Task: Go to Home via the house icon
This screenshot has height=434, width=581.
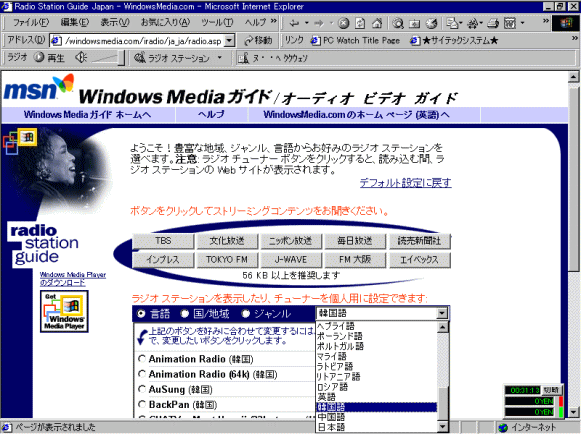Action: click(377, 23)
